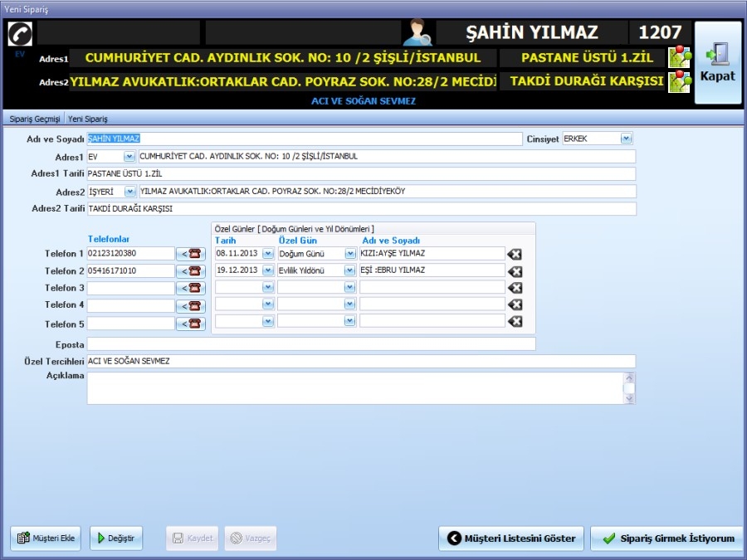Click name field of EŞİ :EBRU YILMAZ
The height and width of the screenshot is (560, 747).
tap(432, 270)
